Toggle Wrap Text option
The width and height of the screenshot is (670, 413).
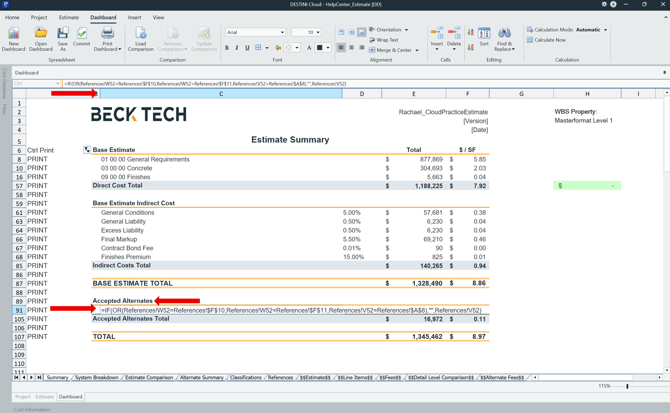pos(385,40)
